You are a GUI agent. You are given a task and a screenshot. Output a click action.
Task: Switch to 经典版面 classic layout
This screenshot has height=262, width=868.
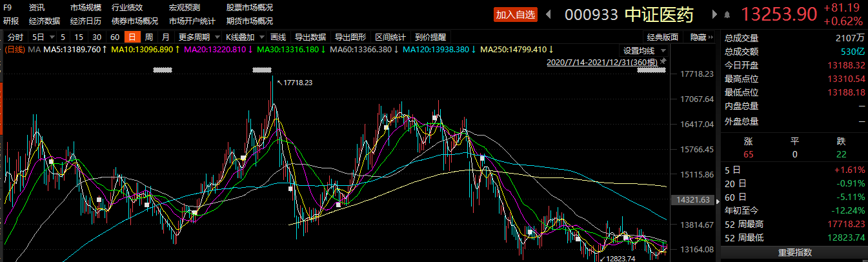click(x=663, y=37)
